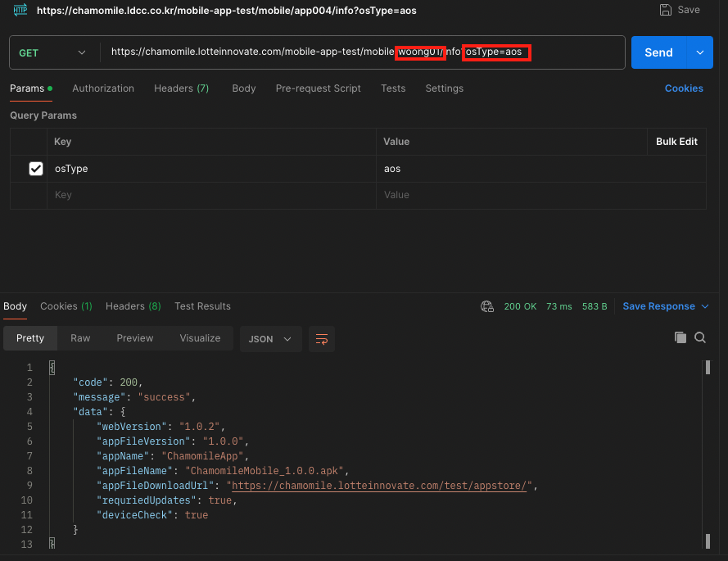The image size is (728, 561).
Task: Open the Cookies link
Action: 684,88
